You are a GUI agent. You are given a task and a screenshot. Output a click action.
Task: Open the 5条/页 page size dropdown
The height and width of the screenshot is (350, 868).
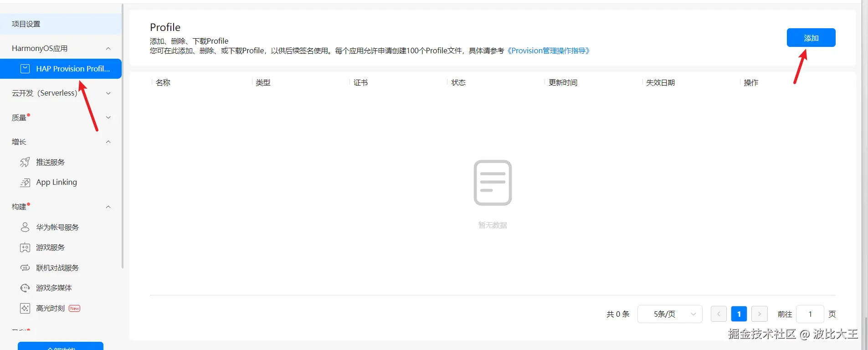click(x=670, y=314)
